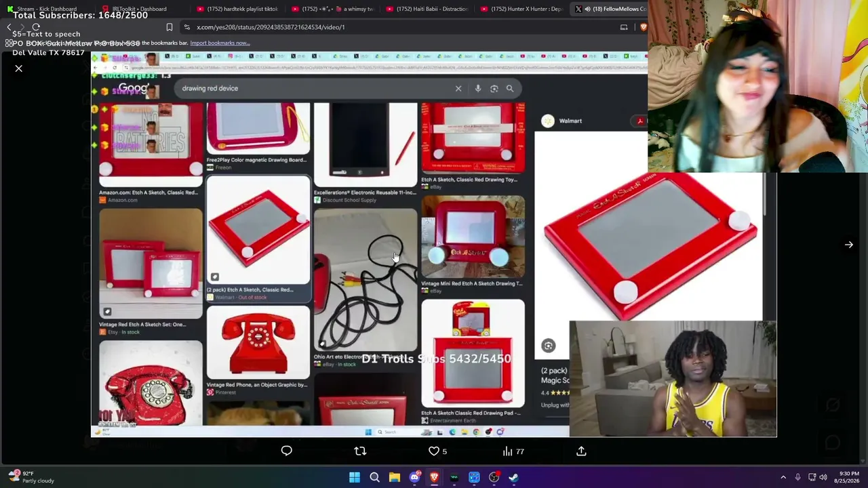Open the volume control in system tray
Viewport: 868px width, 488px height.
click(824, 477)
